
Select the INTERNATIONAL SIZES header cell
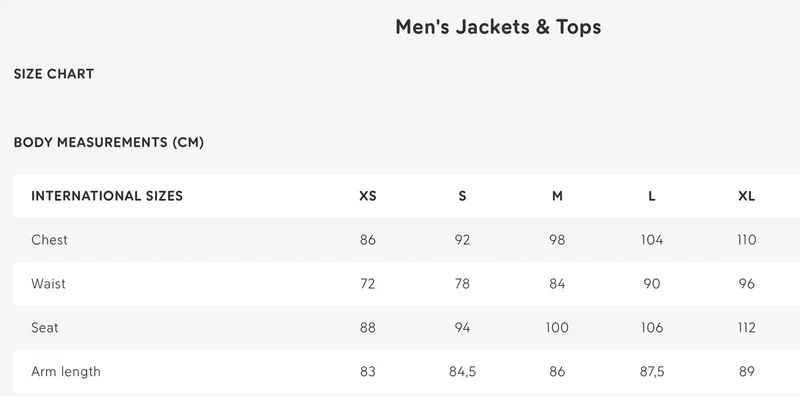point(107,196)
